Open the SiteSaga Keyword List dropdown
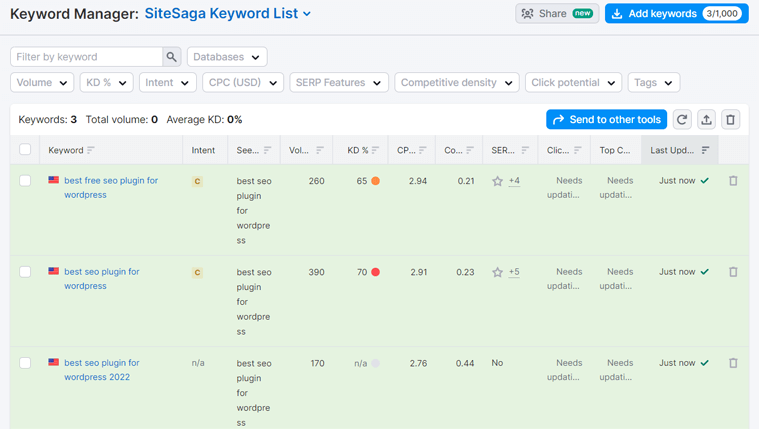The height and width of the screenshot is (429, 759). tap(228, 14)
